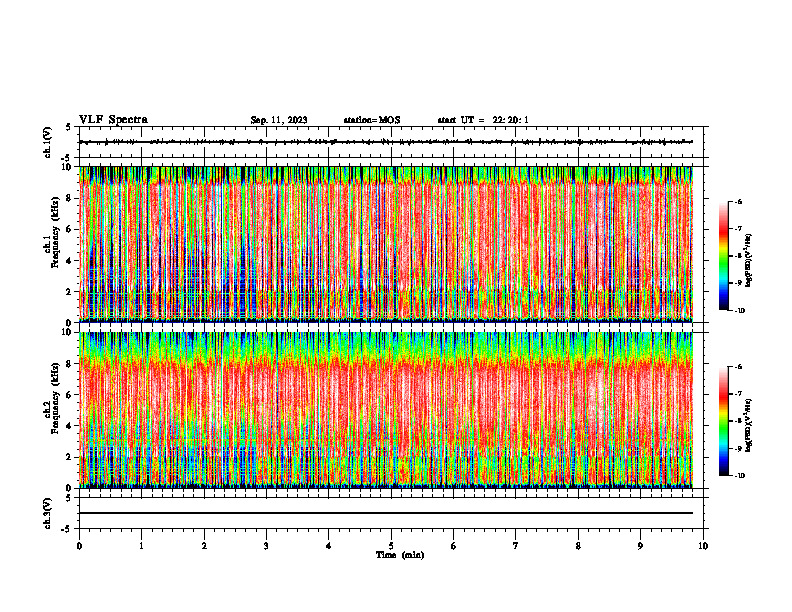Click the '0' tick on the time axis
Viewport: 792px width, 612px height.
pyautogui.click(x=79, y=546)
